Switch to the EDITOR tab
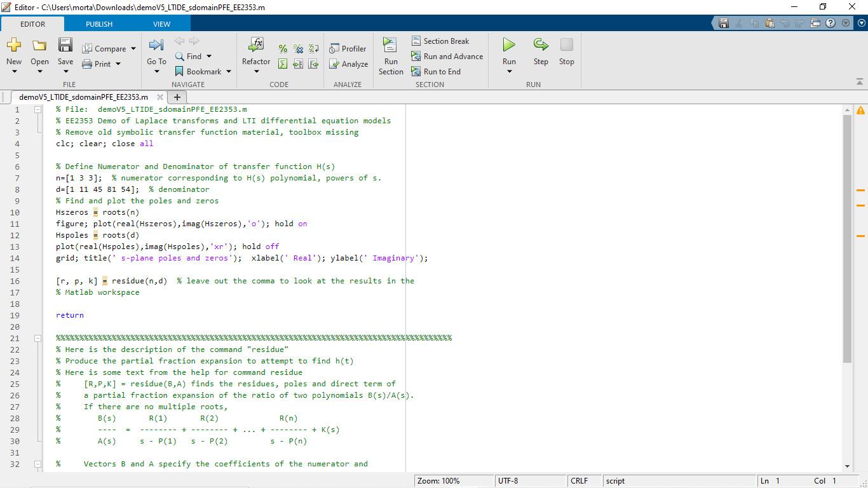Screen dimensions: 868x488 (x=32, y=24)
